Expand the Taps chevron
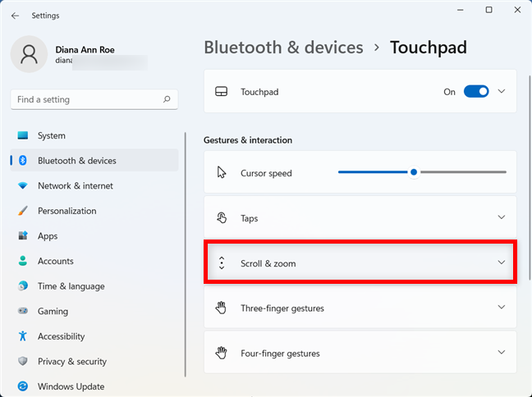This screenshot has height=397, width=532. (x=502, y=217)
